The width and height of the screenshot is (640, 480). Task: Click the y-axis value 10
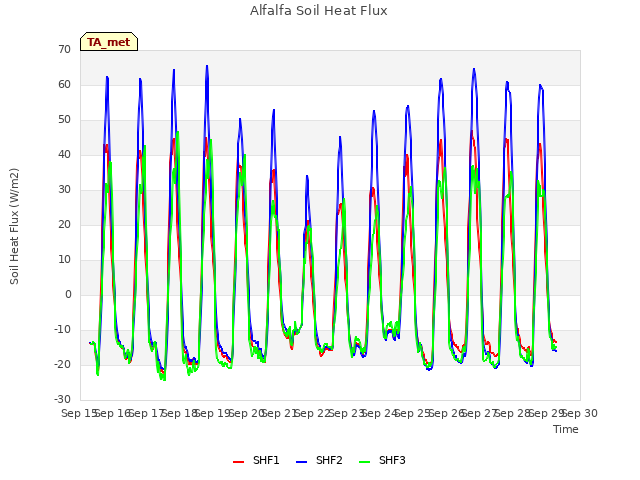coord(64,260)
